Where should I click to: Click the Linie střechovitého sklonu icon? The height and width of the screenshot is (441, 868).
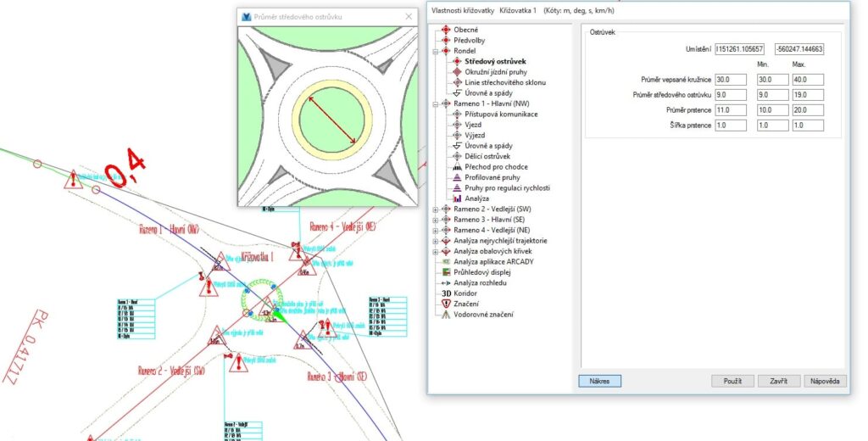point(457,82)
